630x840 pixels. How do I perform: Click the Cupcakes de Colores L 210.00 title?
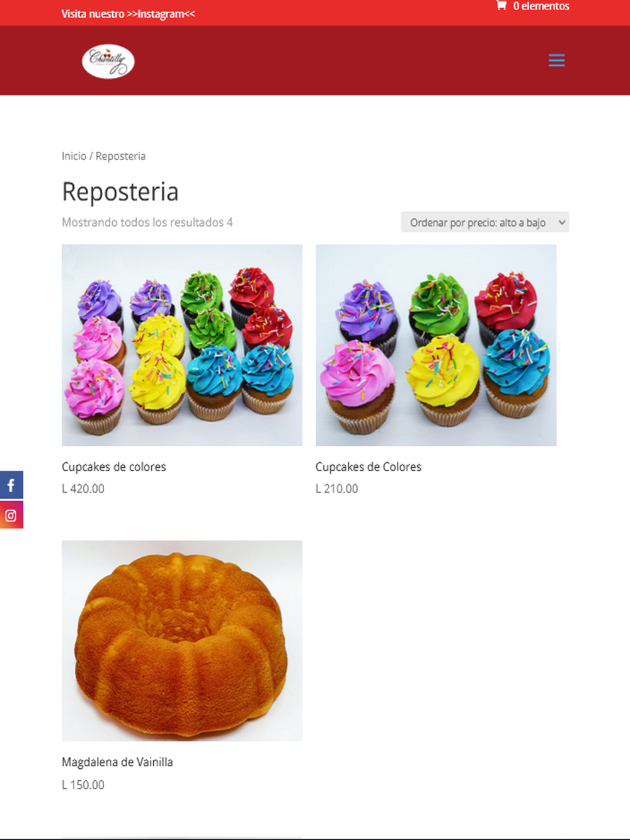369,467
